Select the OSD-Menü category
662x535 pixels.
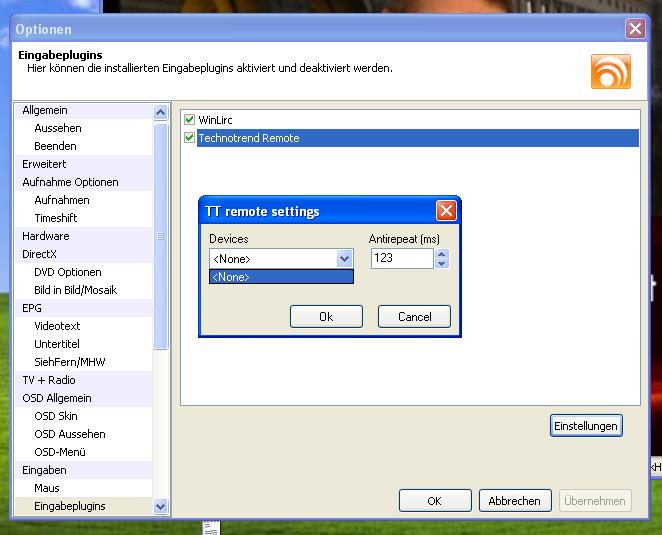(84, 452)
